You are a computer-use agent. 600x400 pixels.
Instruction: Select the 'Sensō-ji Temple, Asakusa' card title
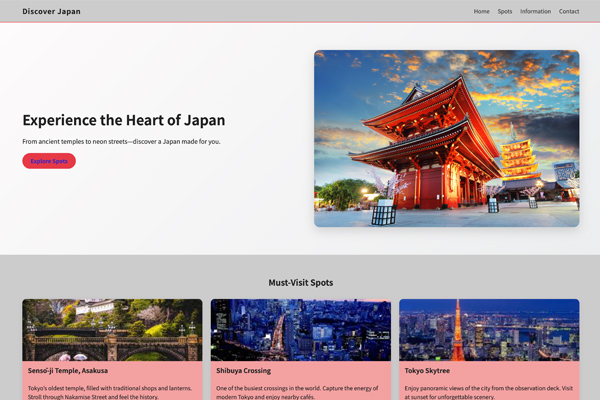[68, 371]
